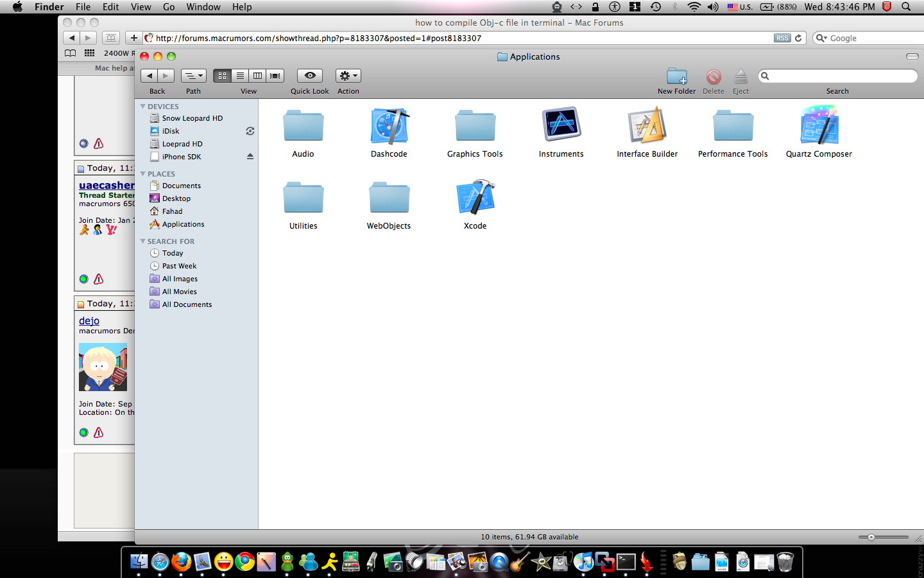Viewport: 924px width, 578px height.
Task: Click the Safari Google search field
Action: pos(868,38)
